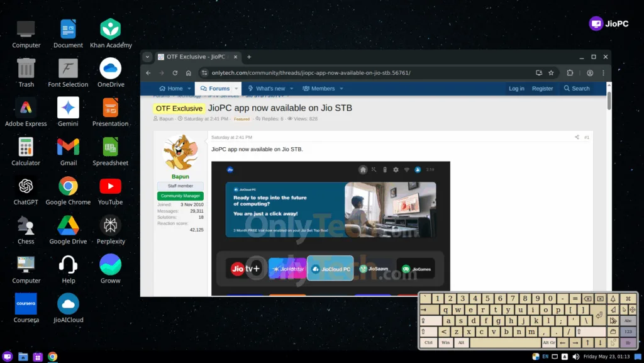Open Bapun's profile name link
This screenshot has width=644, height=363.
coord(180,177)
